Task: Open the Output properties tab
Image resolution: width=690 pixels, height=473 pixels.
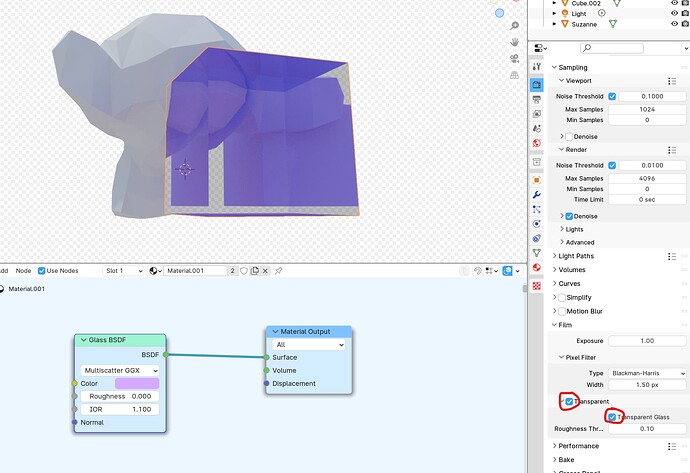Action: tap(536, 99)
